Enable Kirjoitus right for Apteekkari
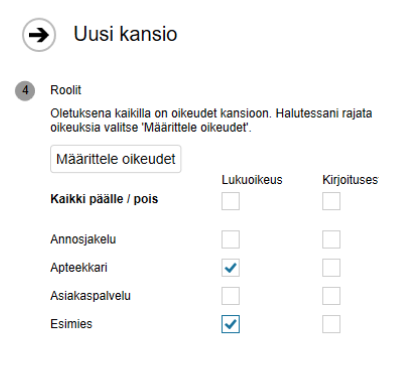Screen dimensions: 401x370 pos(331,267)
